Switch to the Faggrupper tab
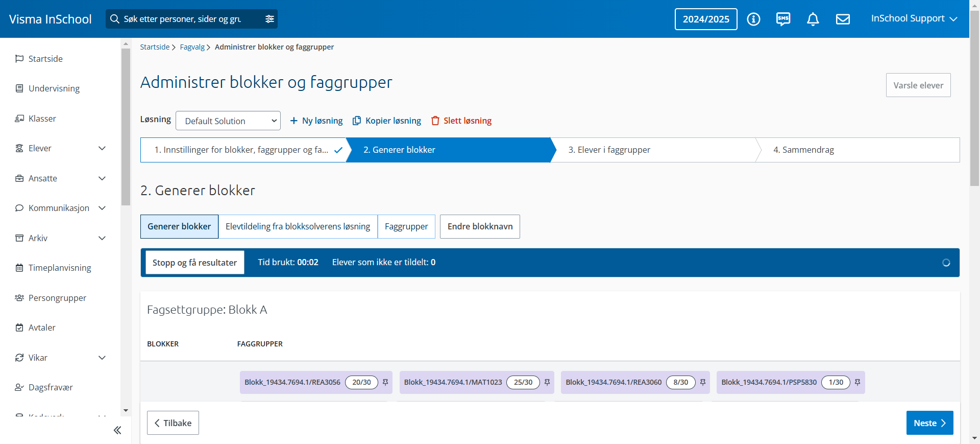 pos(406,226)
